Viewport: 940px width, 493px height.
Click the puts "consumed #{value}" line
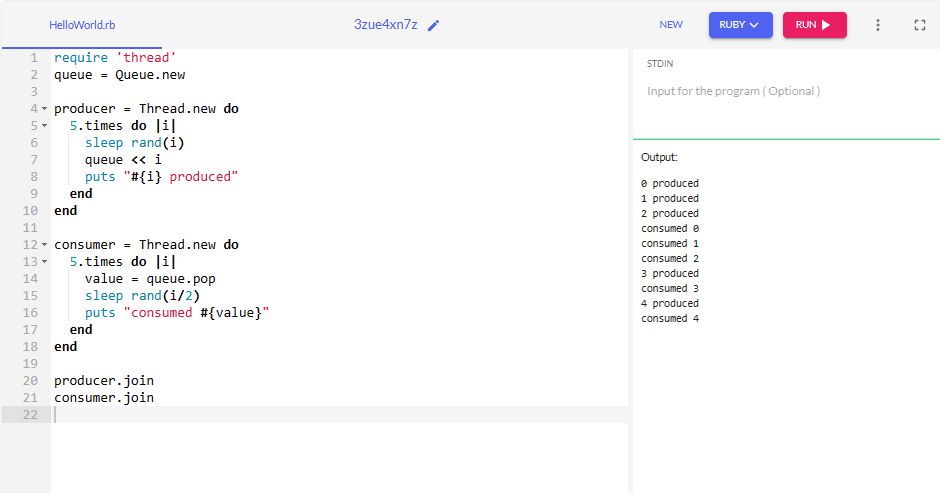[x=177, y=312]
